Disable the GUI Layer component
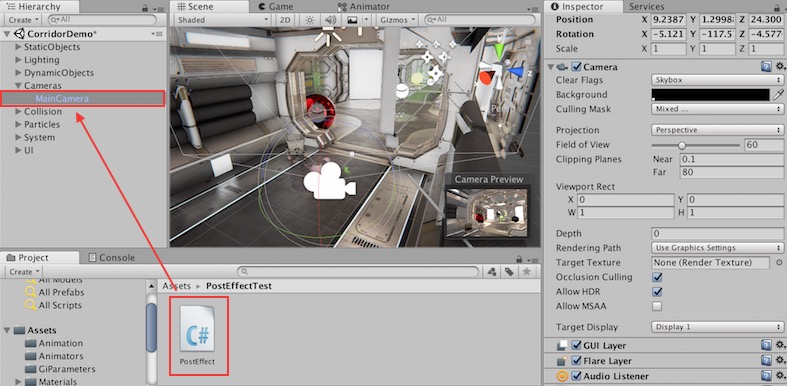787x386 pixels. pos(577,345)
